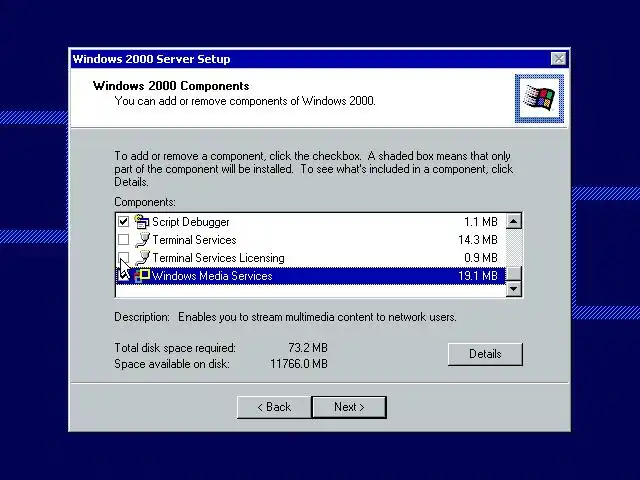Select the Terminal Services row label
The width and height of the screenshot is (640, 480).
[194, 240]
